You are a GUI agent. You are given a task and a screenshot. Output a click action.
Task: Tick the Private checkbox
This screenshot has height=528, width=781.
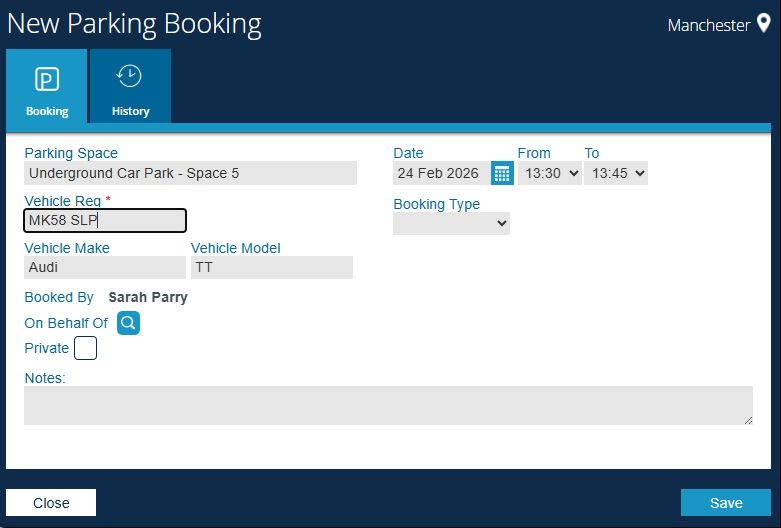pos(86,348)
